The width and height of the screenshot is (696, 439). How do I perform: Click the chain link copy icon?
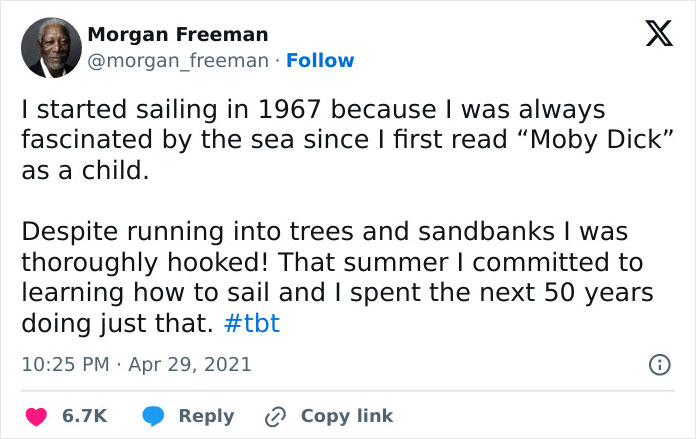pyautogui.click(x=275, y=416)
